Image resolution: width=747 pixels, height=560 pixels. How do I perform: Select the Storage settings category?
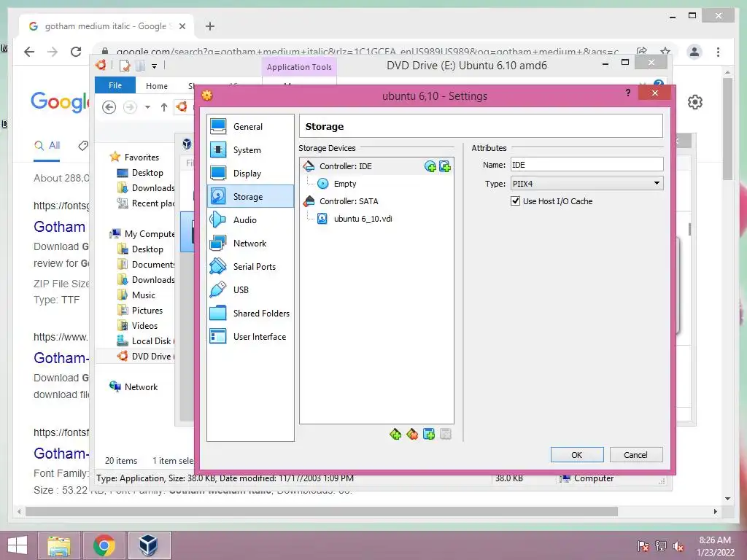(250, 196)
